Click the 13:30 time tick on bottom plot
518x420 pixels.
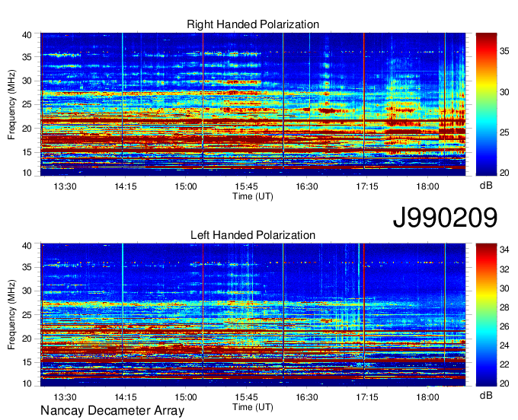pos(65,397)
